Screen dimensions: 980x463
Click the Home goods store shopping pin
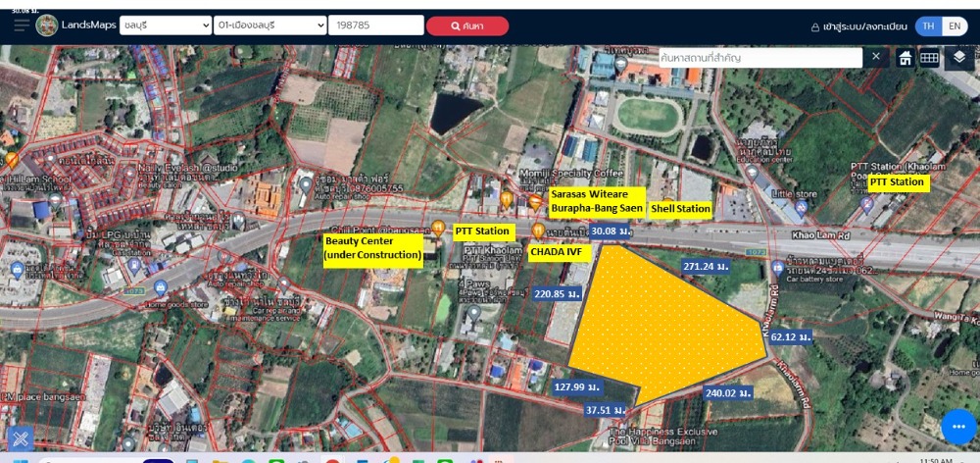(160, 288)
